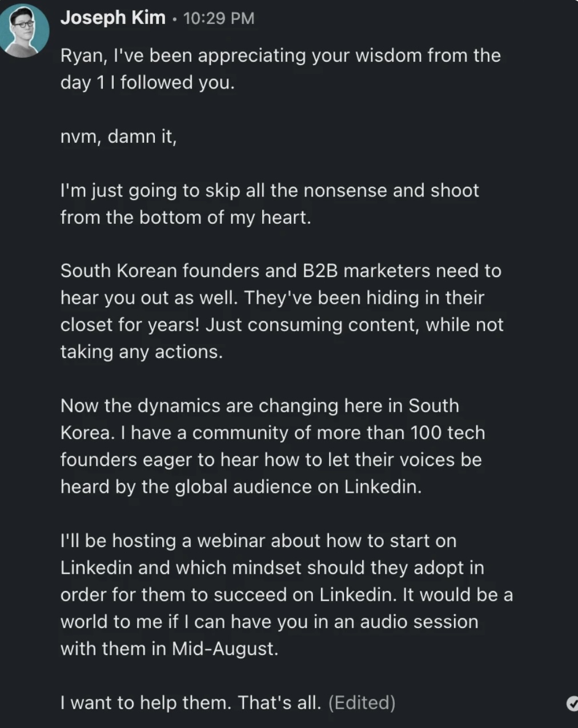Click the 10:29 PM timestamp
The image size is (578, 728).
point(218,18)
